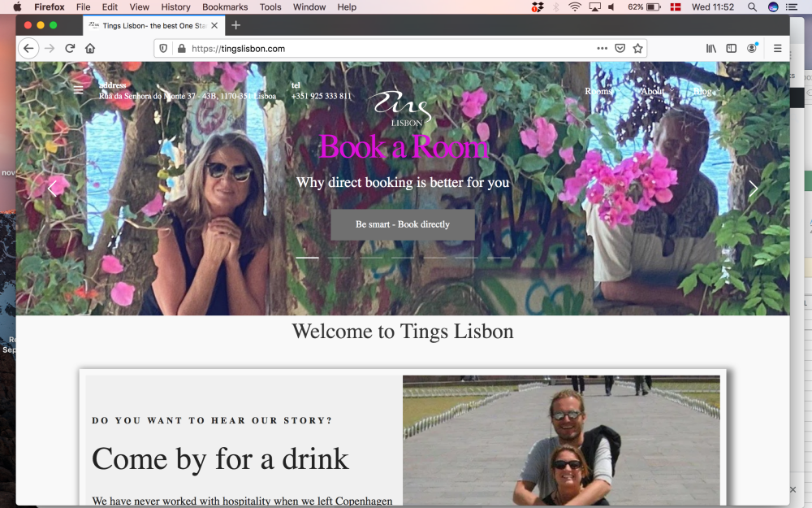812x508 pixels.
Task: Bookmark this page with the star icon
Action: coord(637,48)
